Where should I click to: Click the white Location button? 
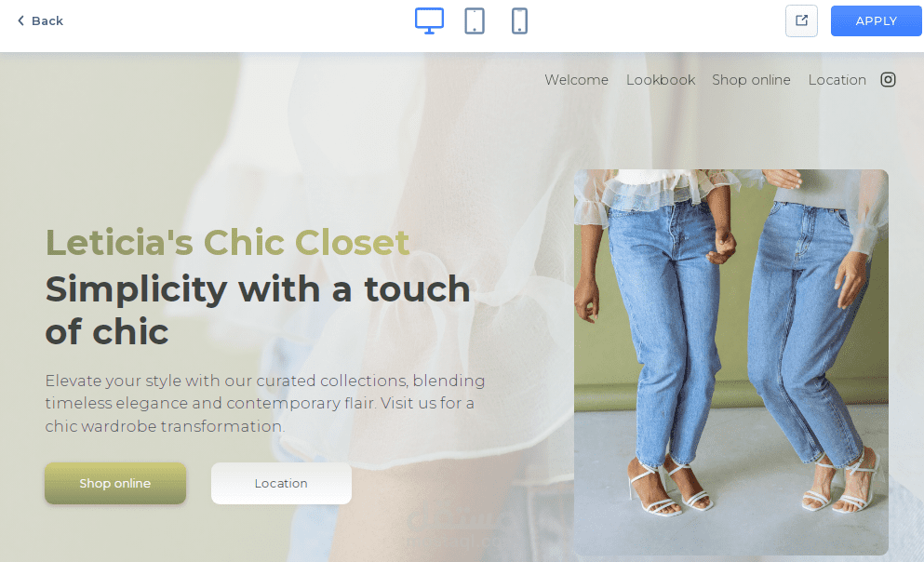[281, 483]
